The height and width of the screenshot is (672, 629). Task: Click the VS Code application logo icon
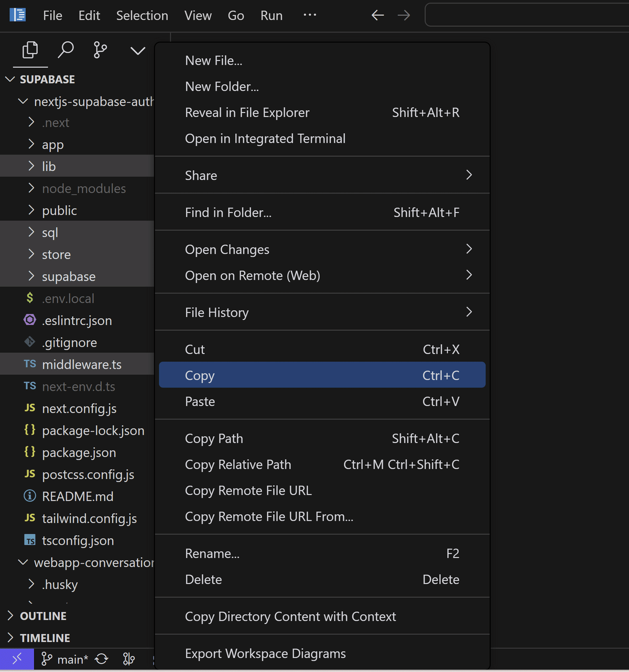tap(18, 15)
